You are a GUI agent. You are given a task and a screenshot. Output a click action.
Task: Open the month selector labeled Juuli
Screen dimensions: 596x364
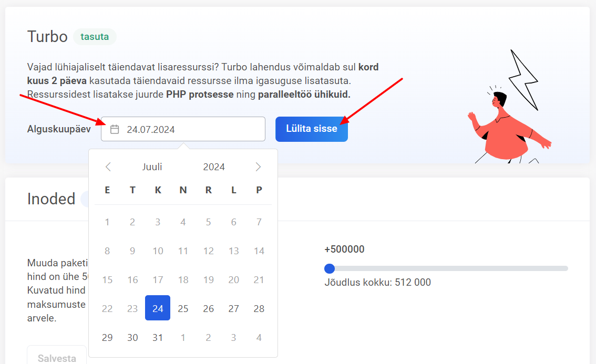click(x=152, y=167)
